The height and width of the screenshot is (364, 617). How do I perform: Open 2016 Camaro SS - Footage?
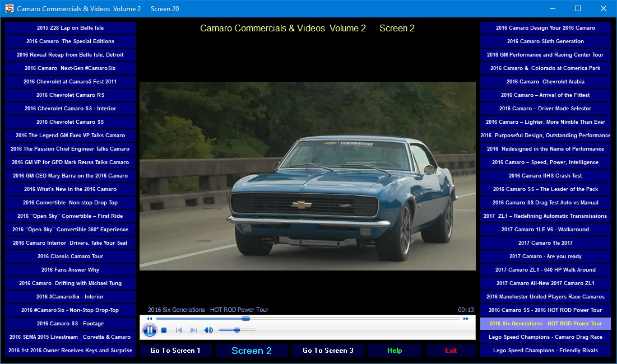(x=71, y=324)
